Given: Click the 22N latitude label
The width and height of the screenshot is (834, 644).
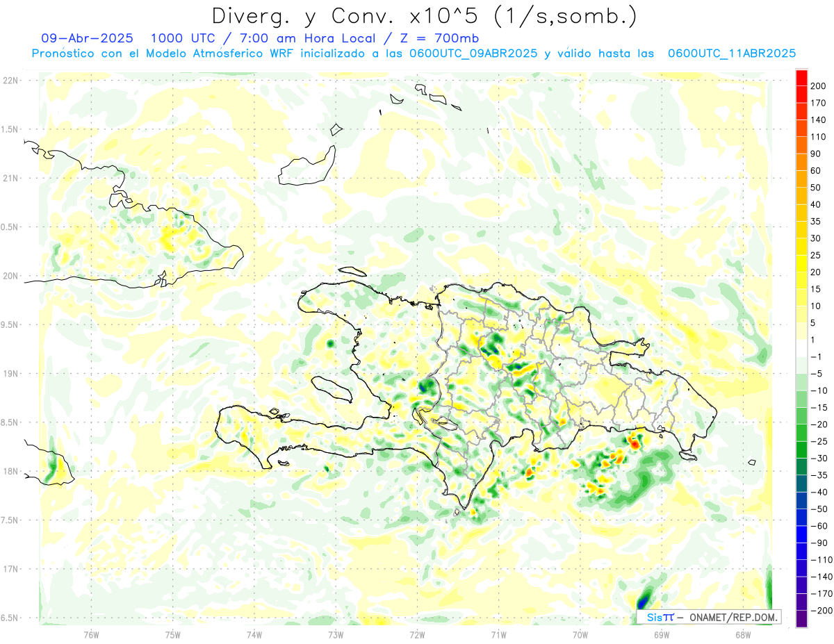Looking at the screenshot, I should pos(10,81).
